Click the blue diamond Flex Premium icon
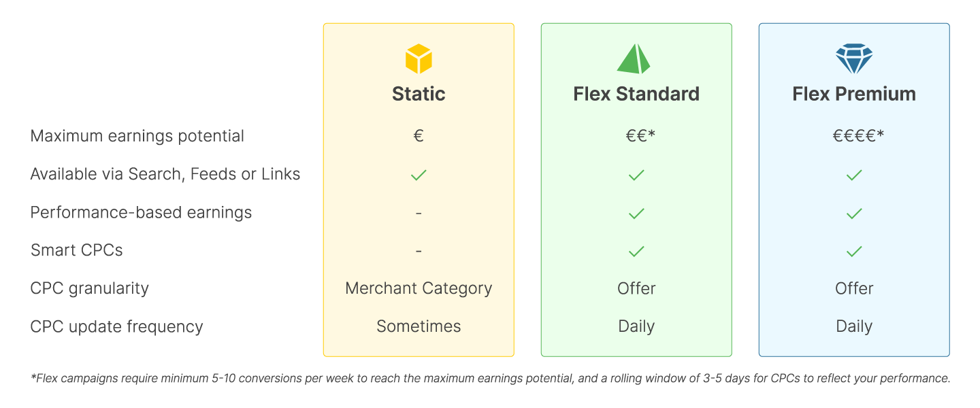The image size is (980, 408). (854, 59)
